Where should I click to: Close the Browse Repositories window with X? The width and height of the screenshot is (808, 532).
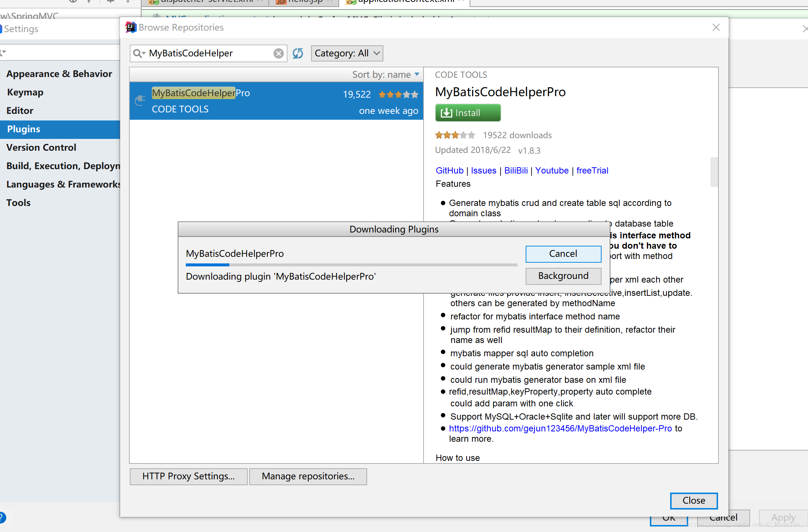pyautogui.click(x=716, y=28)
